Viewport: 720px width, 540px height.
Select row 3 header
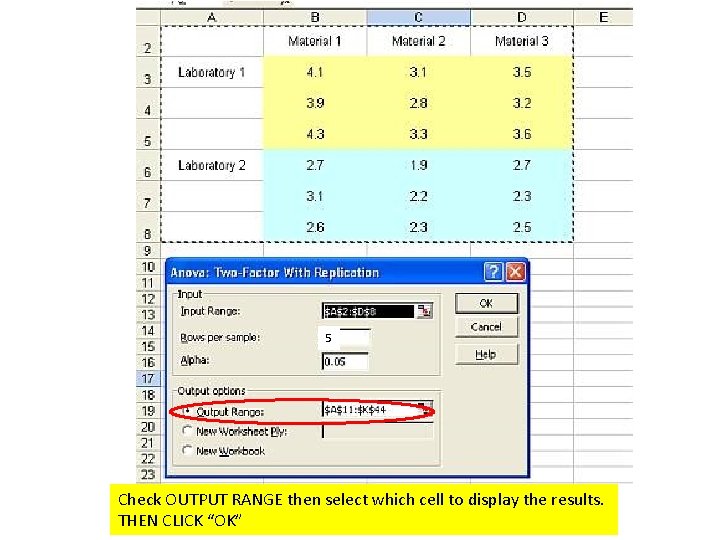148,72
